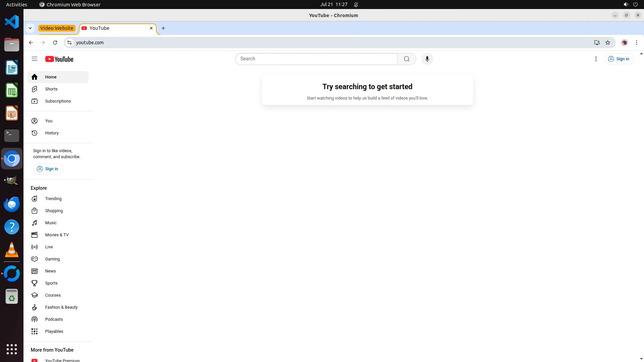Click the Sign in button at top right
644x362 pixels.
[x=619, y=59]
